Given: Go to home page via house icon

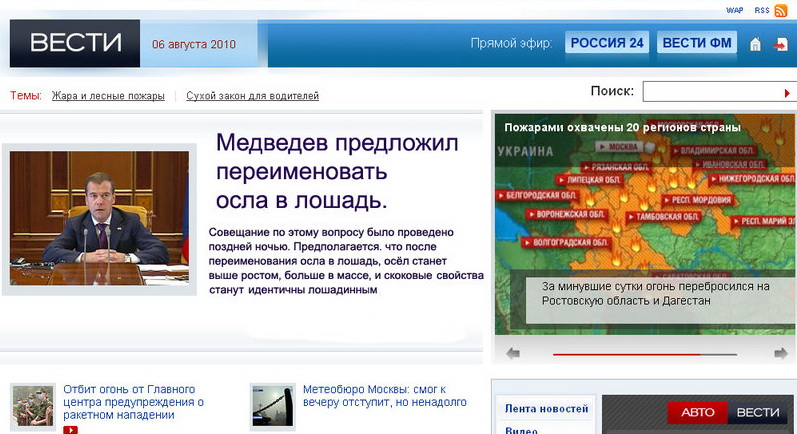Looking at the screenshot, I should pos(756,44).
